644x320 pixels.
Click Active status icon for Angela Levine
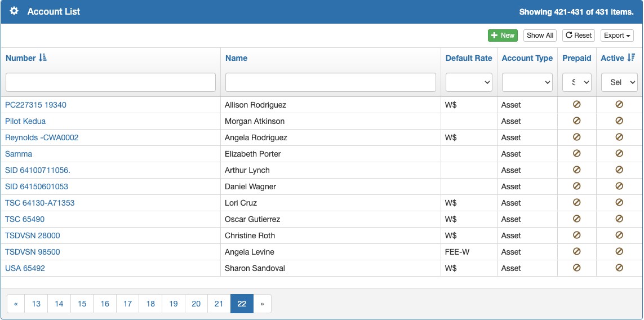(619, 251)
